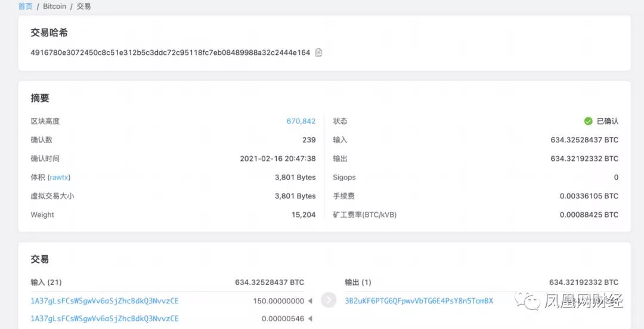
Task: Click the 体积 value 3,801 Bytes
Action: 295,178
